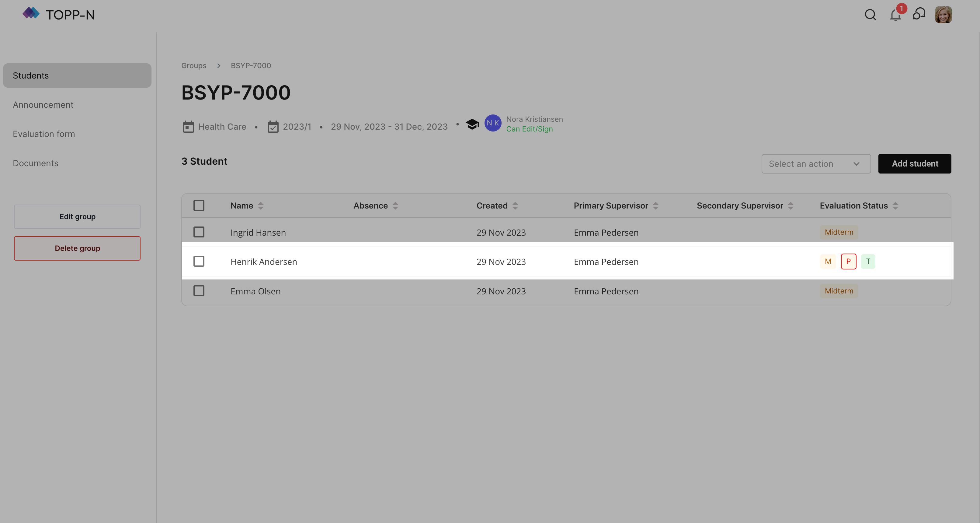This screenshot has height=523, width=980.
Task: Sort by Evaluation Status column
Action: pos(895,206)
